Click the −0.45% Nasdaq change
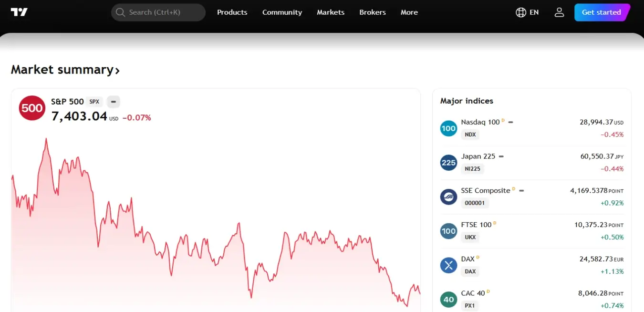 (612, 135)
